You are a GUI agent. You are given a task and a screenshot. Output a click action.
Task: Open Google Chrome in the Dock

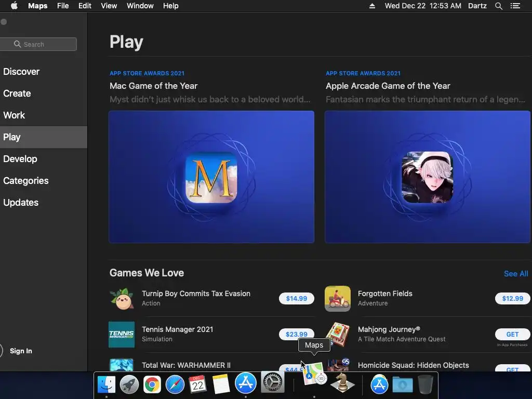pos(152,384)
